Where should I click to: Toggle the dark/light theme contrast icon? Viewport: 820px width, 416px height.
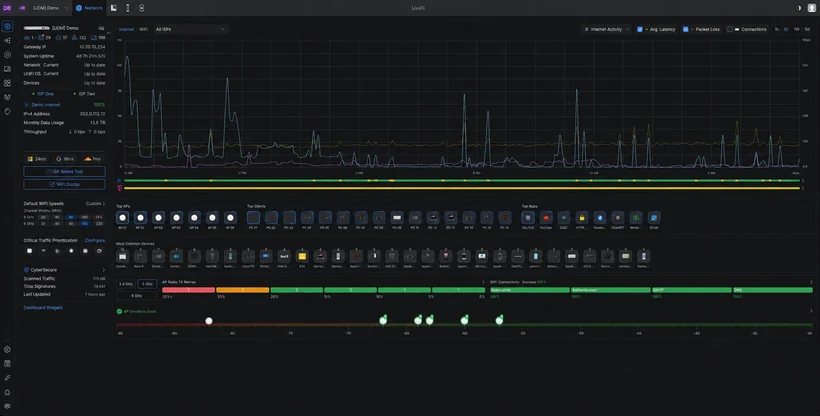(x=799, y=8)
